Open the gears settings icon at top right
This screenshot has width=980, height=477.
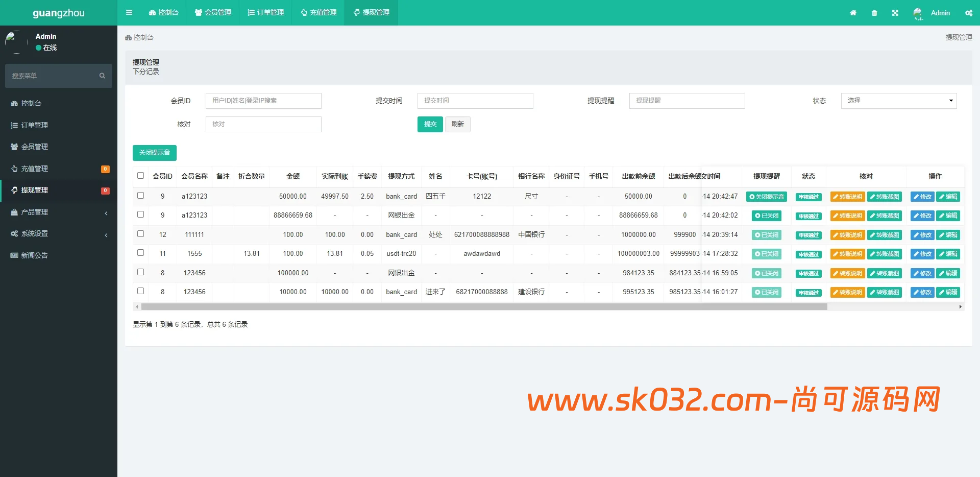coord(968,13)
